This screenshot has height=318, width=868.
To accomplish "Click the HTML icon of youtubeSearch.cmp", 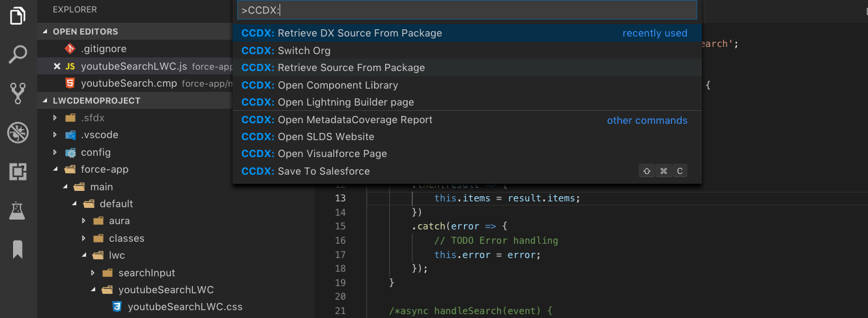I will click(70, 83).
